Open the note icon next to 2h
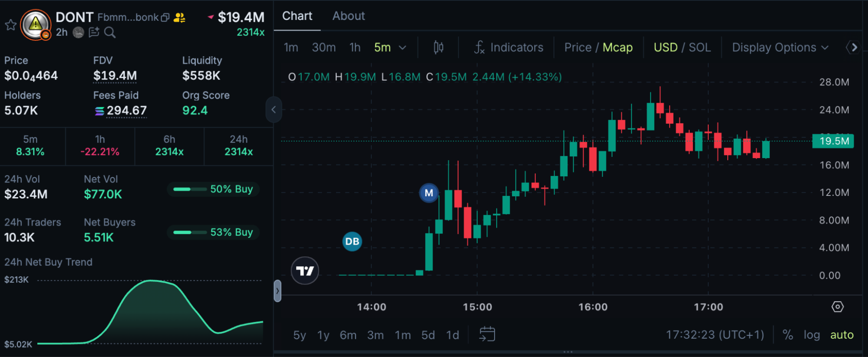The image size is (868, 357). coord(94,33)
